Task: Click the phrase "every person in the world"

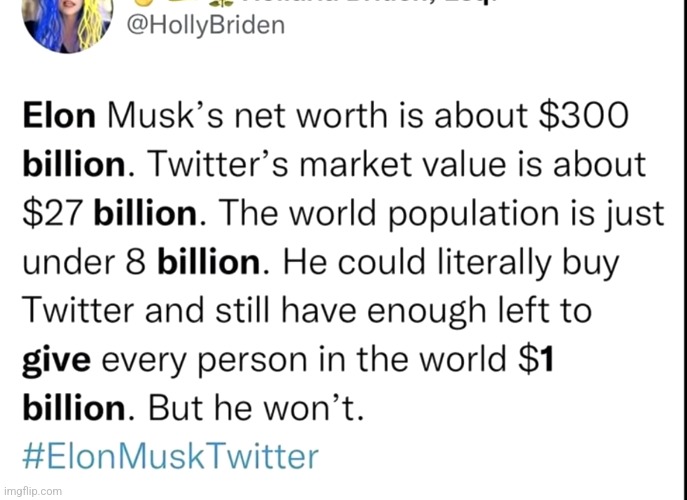Action: (x=299, y=360)
